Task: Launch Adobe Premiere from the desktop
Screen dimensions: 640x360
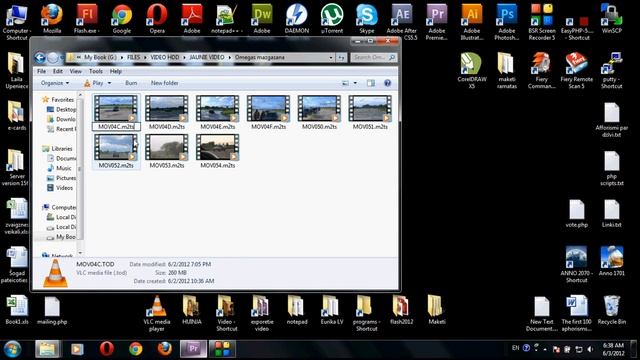Action: 437,21
